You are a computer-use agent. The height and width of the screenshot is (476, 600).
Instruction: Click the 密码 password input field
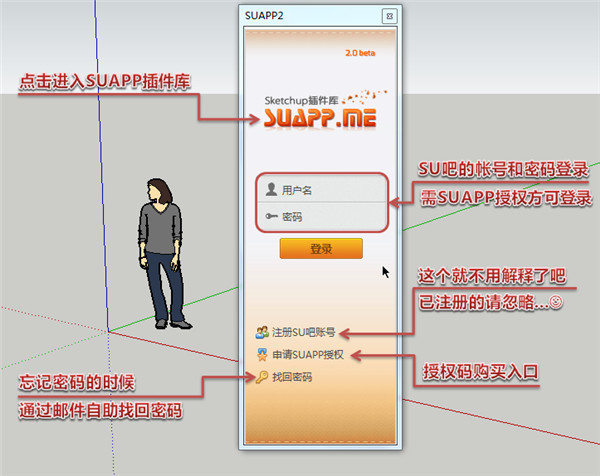pos(322,217)
